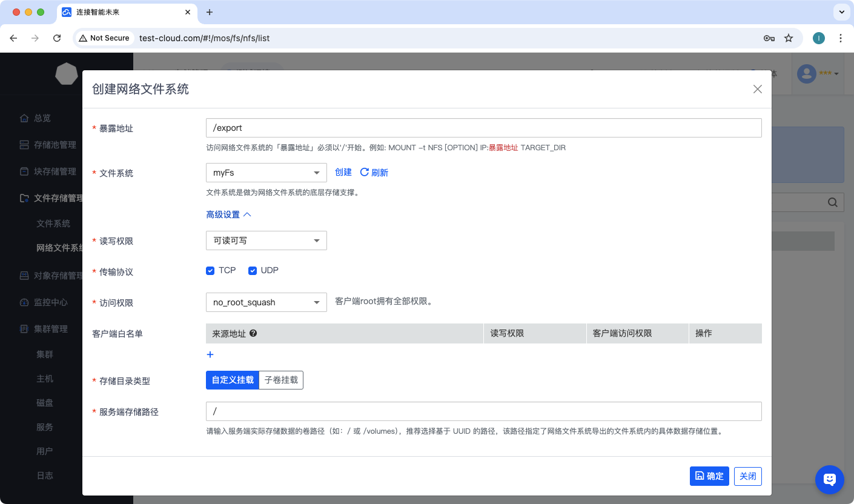The width and height of the screenshot is (854, 504).
Task: Click the plus icon to add whitelist entry
Action: pos(210,354)
